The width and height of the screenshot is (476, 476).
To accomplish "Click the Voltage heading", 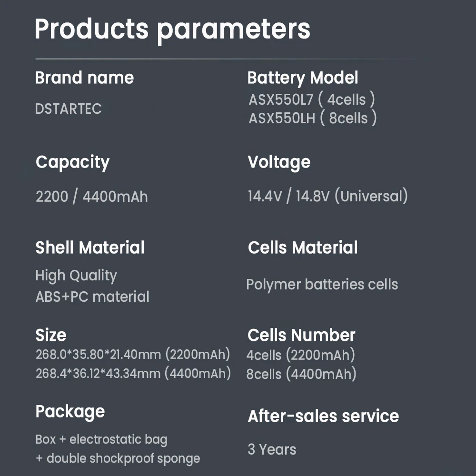I will [279, 162].
